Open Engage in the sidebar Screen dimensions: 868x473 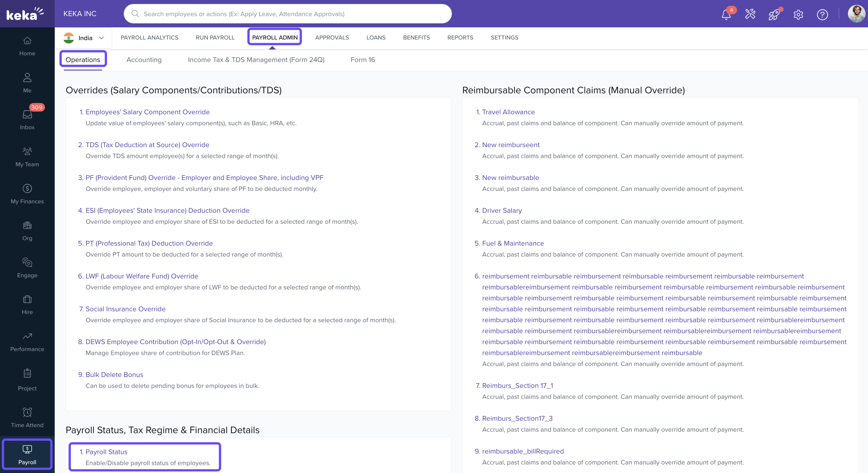[27, 267]
